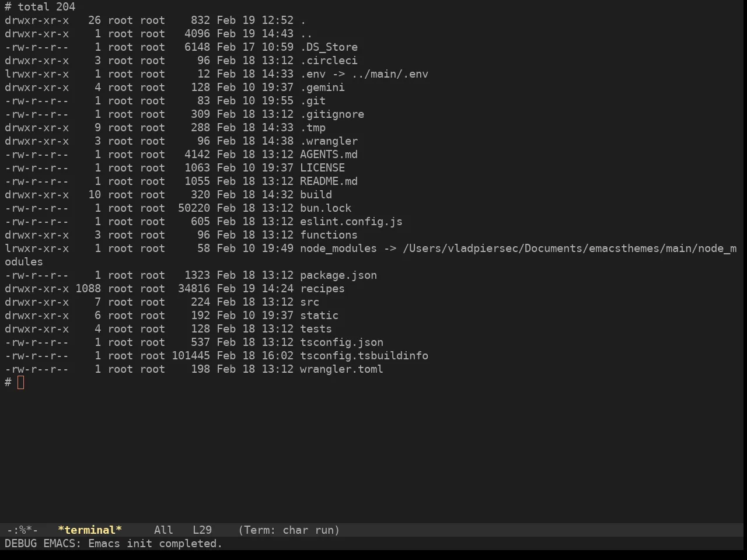
Task: Select the .DS_Store file entry
Action: tap(329, 47)
